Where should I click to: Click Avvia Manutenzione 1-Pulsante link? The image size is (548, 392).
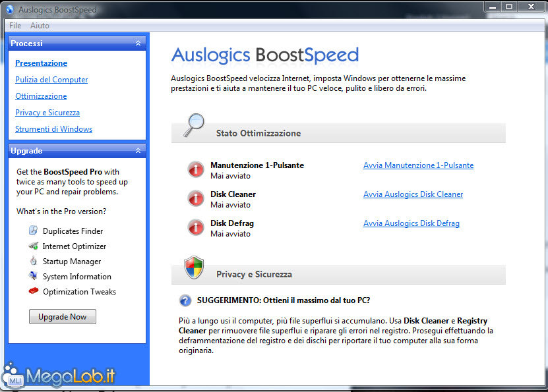[x=418, y=165]
